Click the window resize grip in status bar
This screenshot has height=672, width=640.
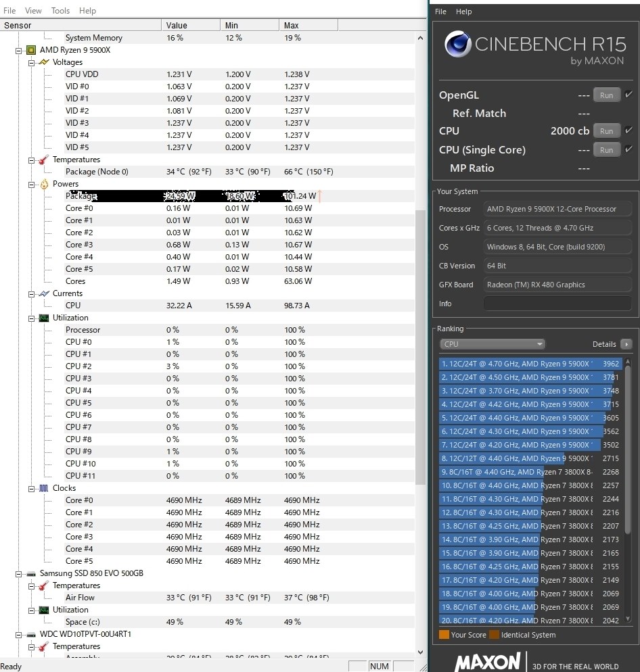[x=423, y=667]
